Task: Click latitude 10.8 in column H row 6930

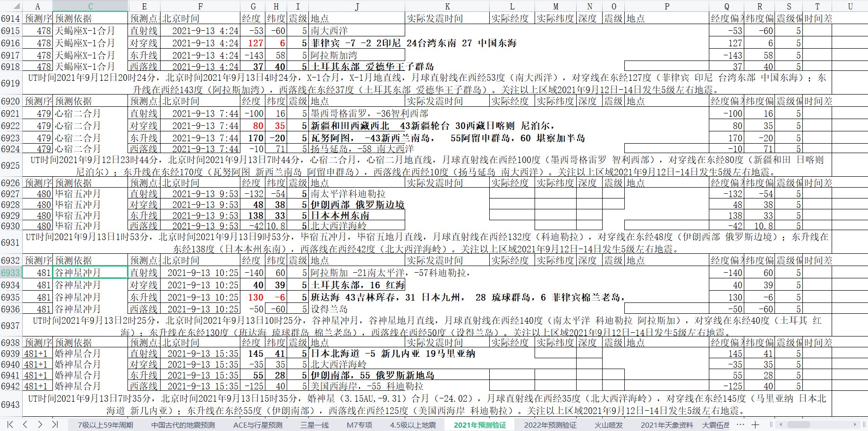Action: [x=276, y=226]
